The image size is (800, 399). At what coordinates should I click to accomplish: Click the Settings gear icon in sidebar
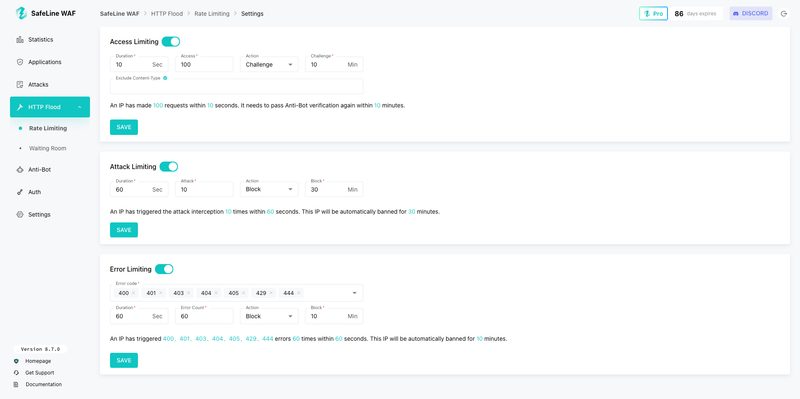pyautogui.click(x=20, y=214)
